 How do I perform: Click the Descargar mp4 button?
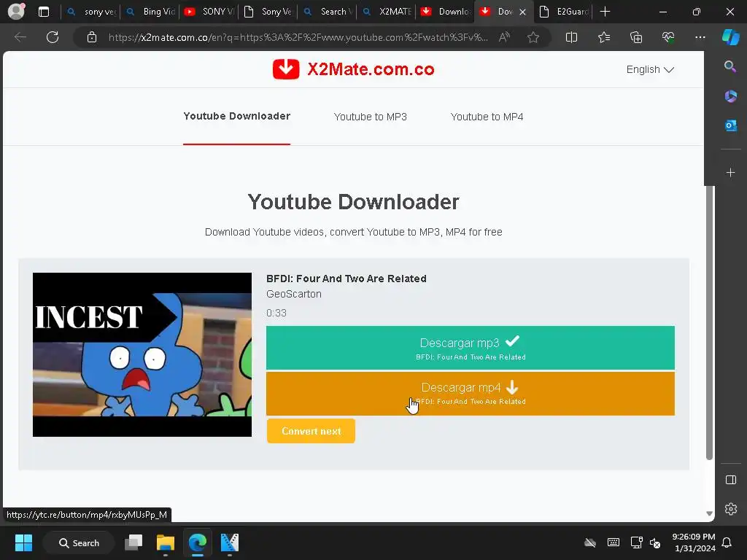click(471, 393)
